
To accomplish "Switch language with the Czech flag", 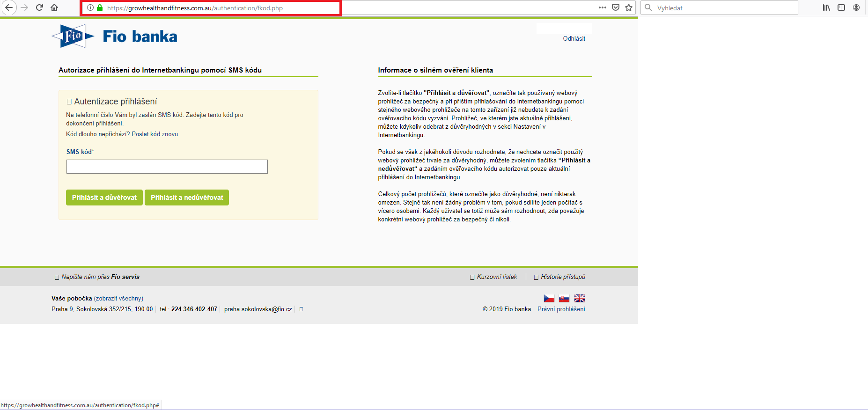I will coord(549,298).
